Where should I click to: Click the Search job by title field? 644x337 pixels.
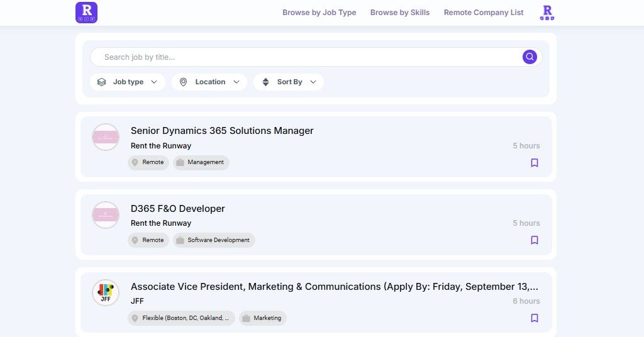[x=308, y=57]
